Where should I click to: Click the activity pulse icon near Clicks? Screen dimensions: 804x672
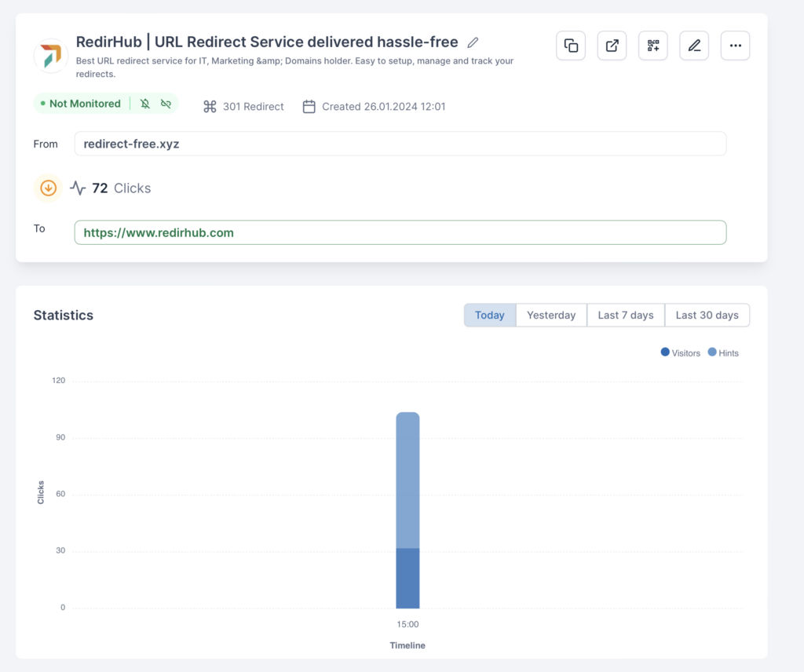(x=78, y=188)
